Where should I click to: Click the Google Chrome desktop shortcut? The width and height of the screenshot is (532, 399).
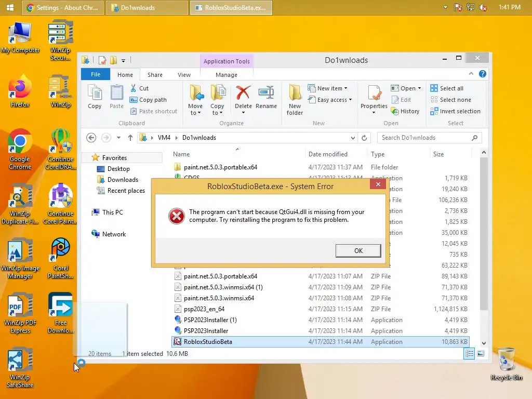coord(20,149)
